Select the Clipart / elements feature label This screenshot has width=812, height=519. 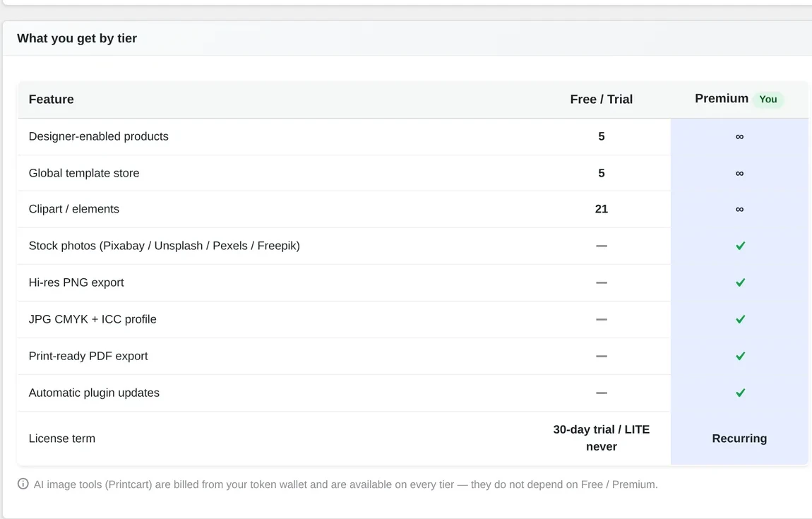tap(74, 209)
